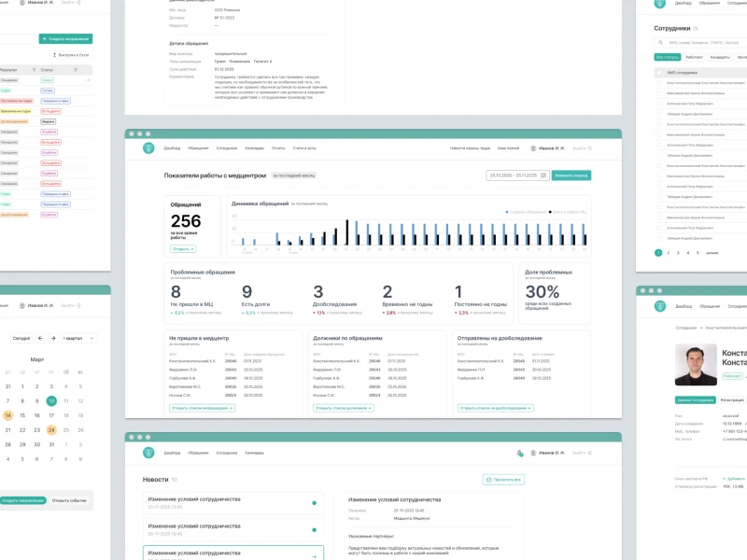Click the calendar icon in date range field
747x560 pixels.
[544, 175]
